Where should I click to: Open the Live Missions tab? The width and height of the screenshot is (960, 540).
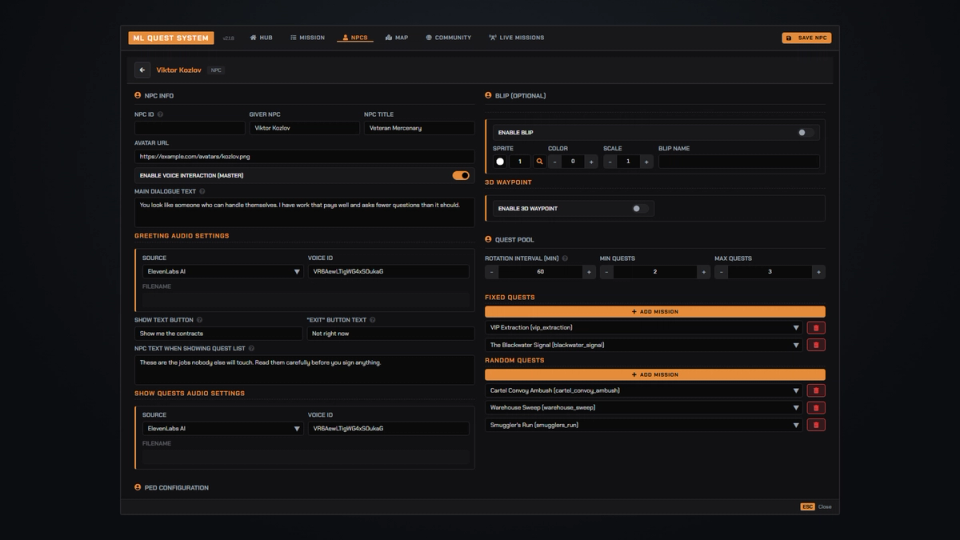tap(516, 37)
